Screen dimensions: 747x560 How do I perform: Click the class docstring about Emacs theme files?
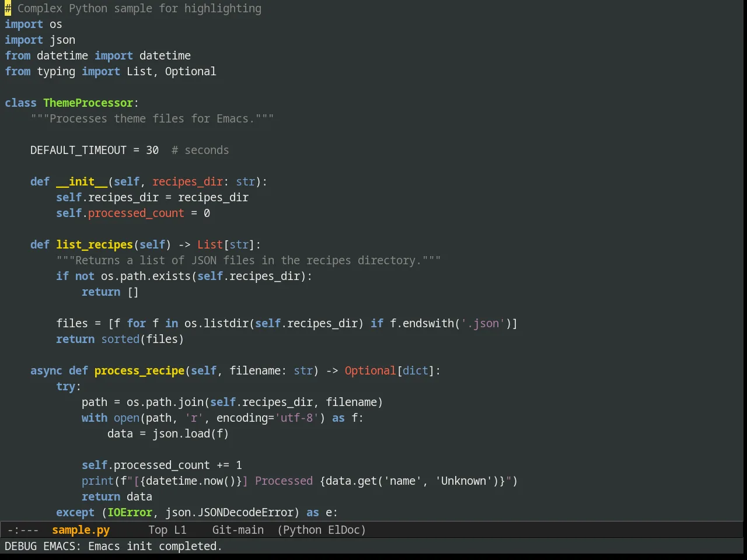[152, 118]
